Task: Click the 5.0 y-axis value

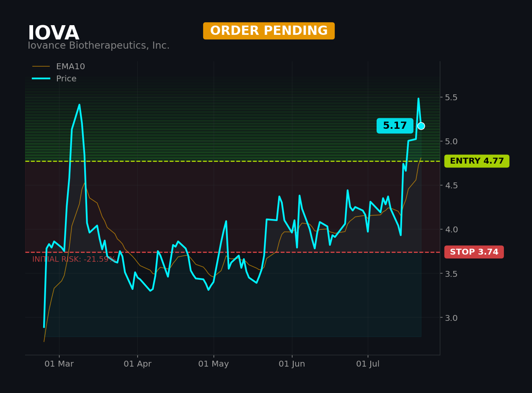Action: (451, 141)
